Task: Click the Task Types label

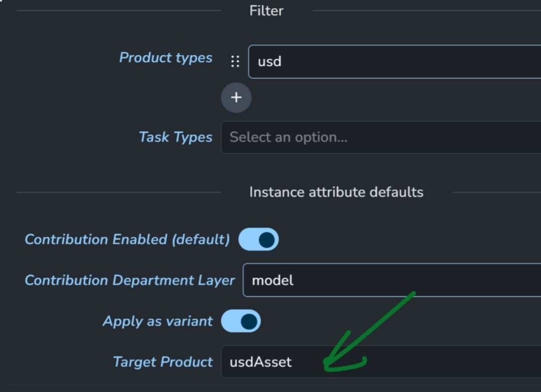Action: pyautogui.click(x=176, y=137)
